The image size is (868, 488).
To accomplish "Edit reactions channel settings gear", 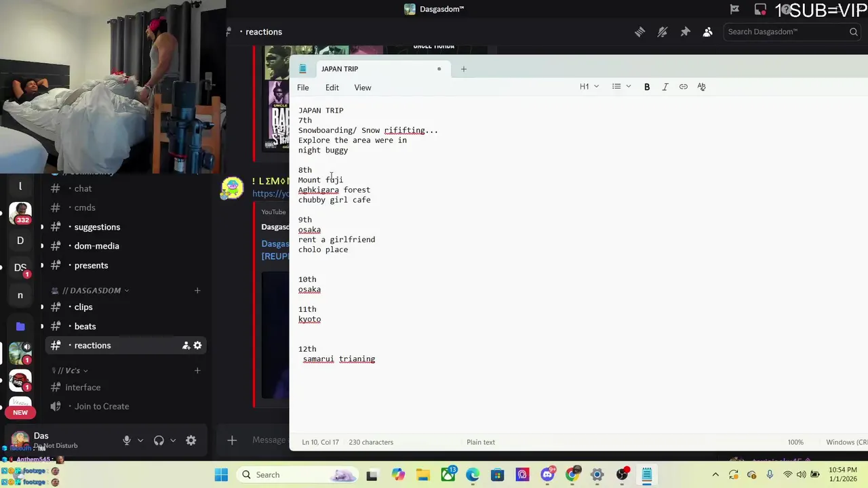I will pos(197,346).
